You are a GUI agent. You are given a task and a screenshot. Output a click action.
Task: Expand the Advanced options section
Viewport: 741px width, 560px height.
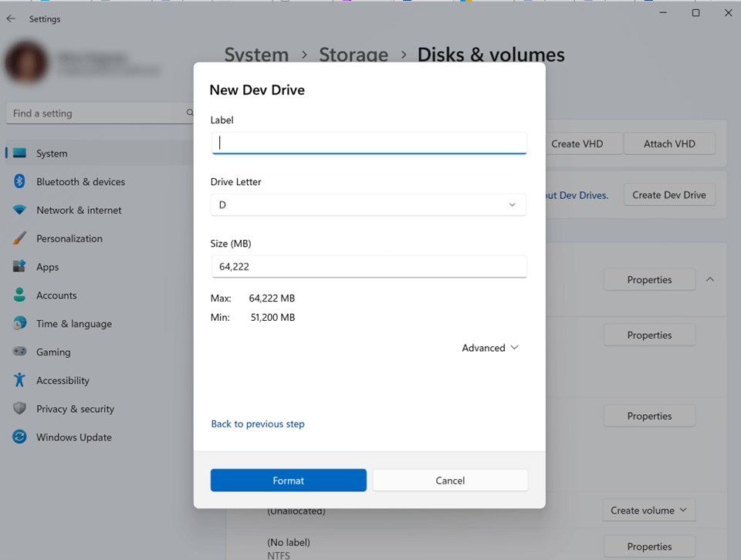489,348
